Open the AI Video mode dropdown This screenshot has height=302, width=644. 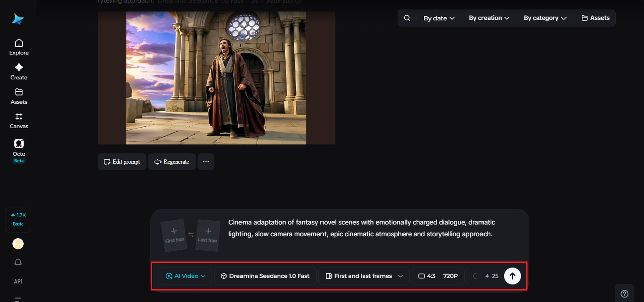coord(186,276)
